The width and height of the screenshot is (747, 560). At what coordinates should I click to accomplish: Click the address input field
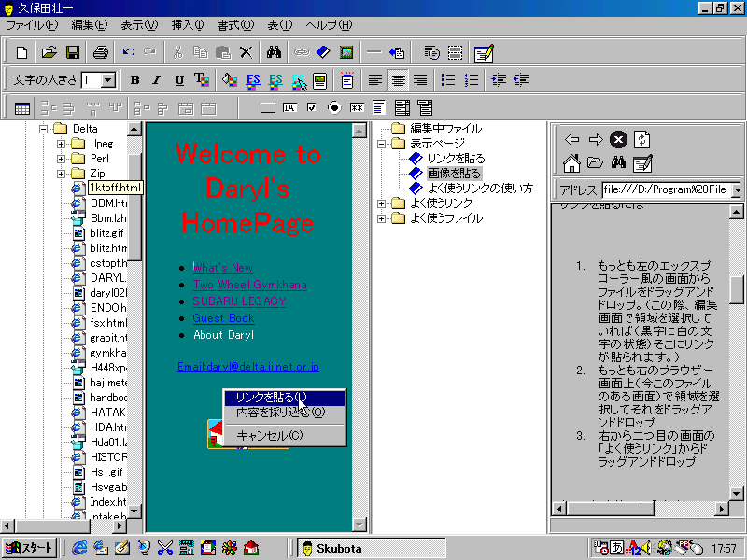point(667,190)
